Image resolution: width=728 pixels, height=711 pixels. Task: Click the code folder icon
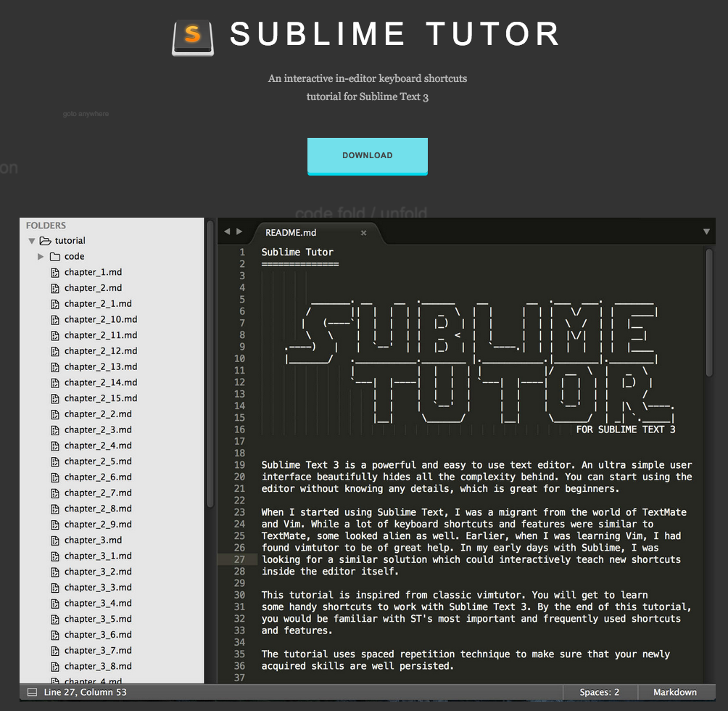(55, 256)
